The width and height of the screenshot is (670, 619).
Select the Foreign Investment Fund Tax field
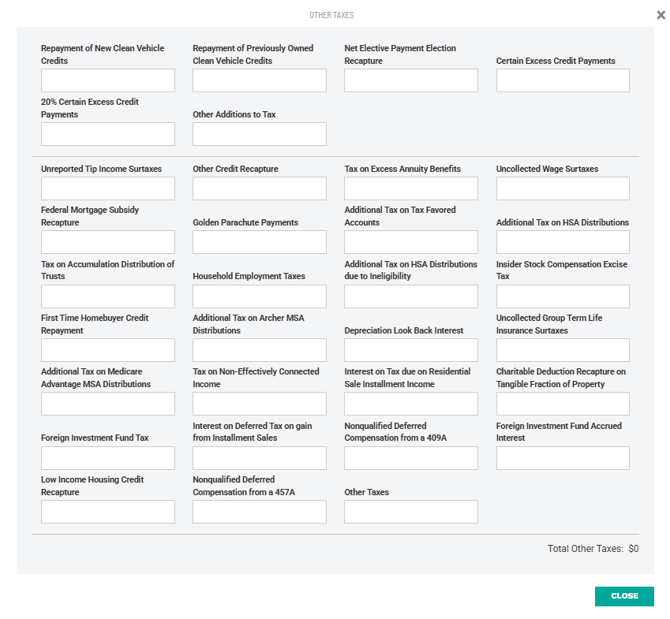coord(108,458)
